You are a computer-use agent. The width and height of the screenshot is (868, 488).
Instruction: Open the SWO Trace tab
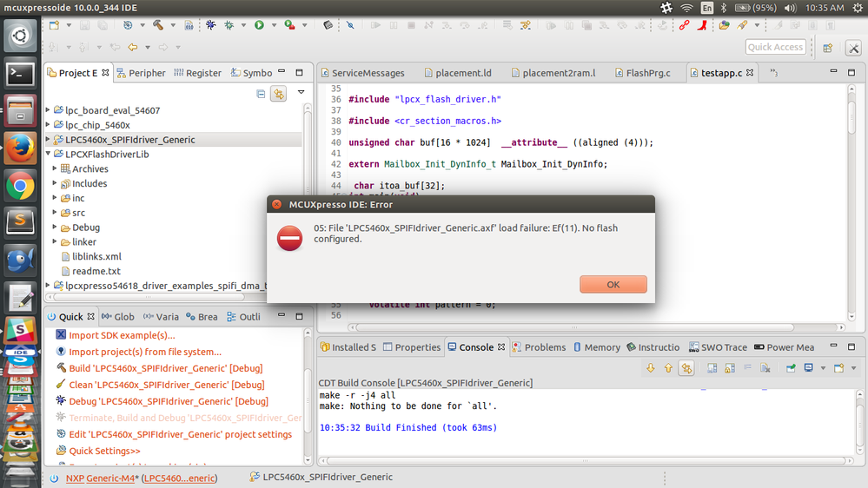click(x=718, y=347)
